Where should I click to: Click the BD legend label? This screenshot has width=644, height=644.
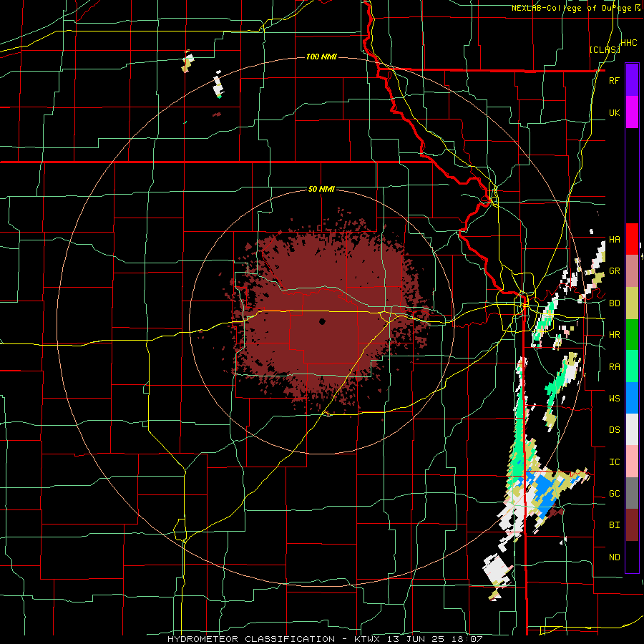tap(614, 303)
